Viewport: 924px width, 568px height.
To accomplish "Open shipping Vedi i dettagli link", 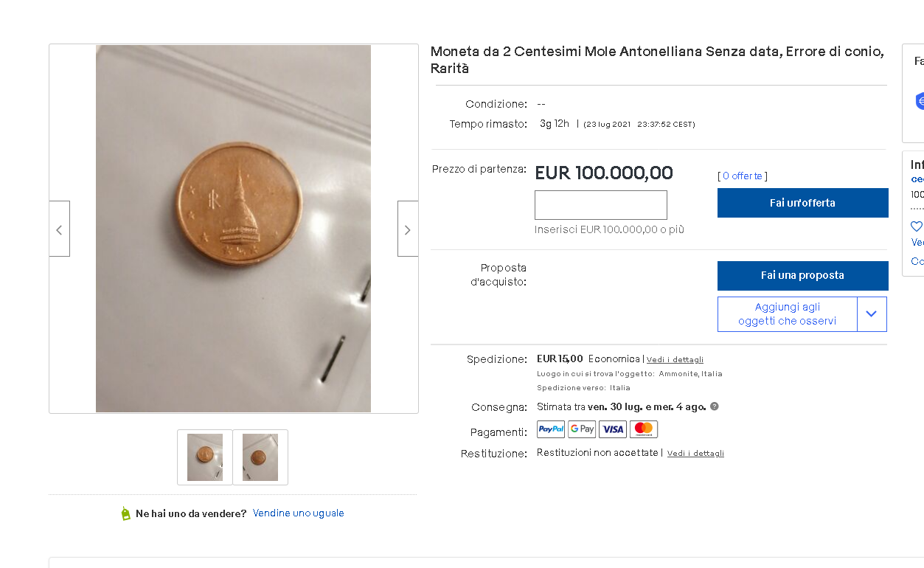I will 675,360.
